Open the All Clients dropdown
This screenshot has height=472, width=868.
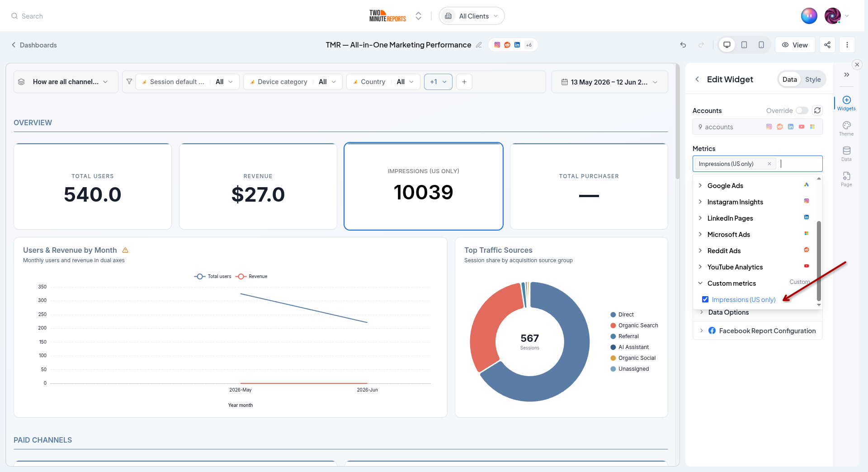[472, 16]
